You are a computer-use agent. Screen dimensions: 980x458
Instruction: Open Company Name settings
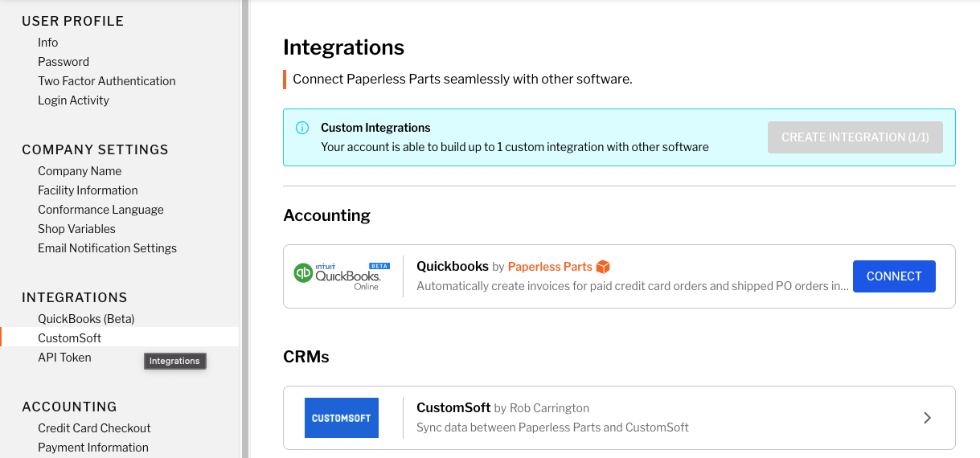tap(80, 171)
